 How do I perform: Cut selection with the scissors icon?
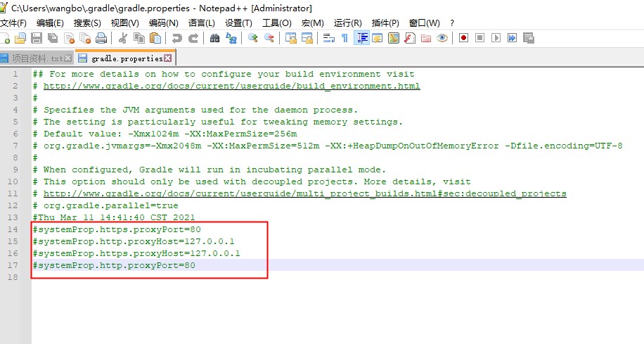coord(122,38)
